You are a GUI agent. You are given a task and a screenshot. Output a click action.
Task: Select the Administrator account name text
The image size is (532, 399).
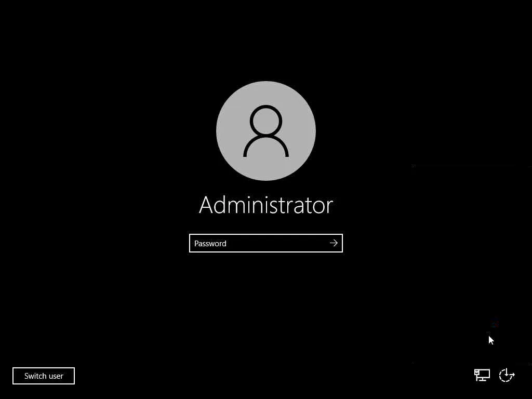266,205
